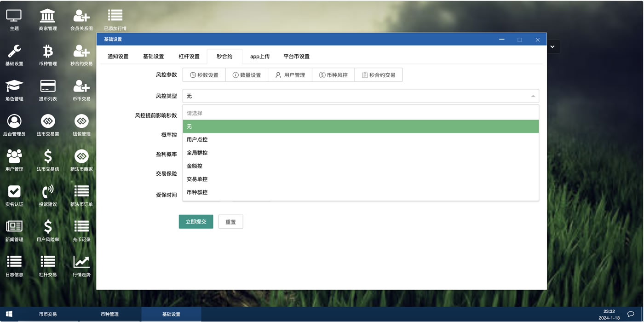This screenshot has height=322, width=644.
Task: Open 后台管理员 user icon
Action: (14, 126)
